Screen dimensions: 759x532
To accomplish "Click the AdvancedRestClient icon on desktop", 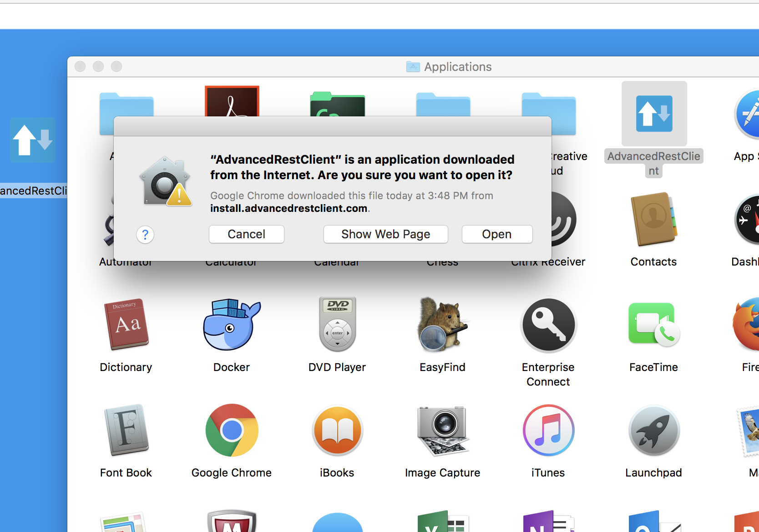I will (33, 140).
